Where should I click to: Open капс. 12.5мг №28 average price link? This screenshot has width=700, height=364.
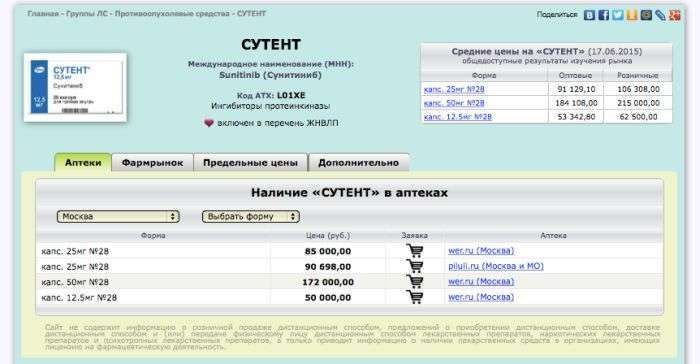[x=458, y=117]
